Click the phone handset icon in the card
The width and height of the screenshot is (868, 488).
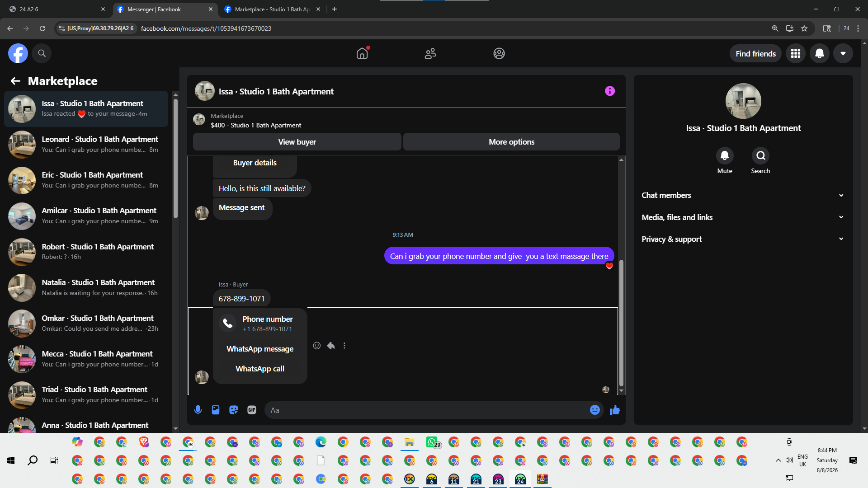(228, 323)
